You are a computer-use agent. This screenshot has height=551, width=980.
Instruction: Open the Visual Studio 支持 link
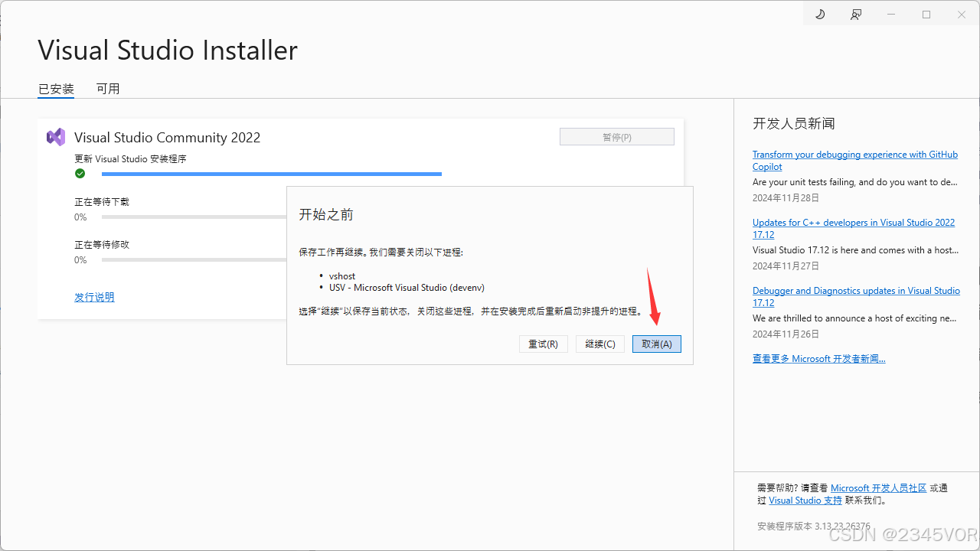point(805,500)
